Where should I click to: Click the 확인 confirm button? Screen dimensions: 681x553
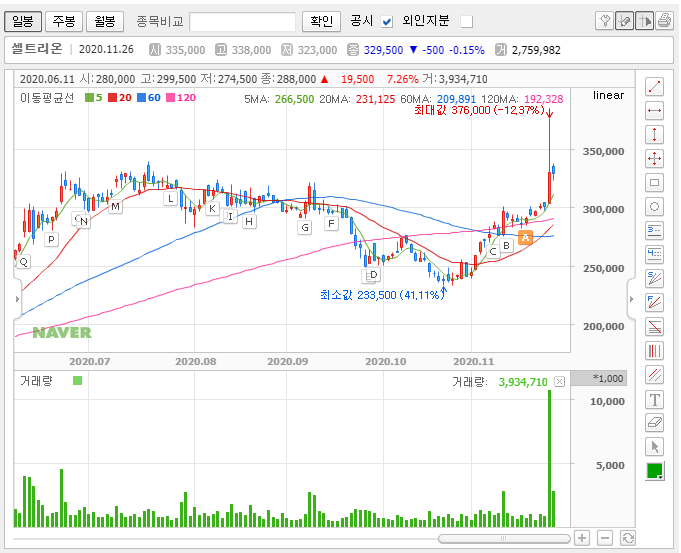321,21
